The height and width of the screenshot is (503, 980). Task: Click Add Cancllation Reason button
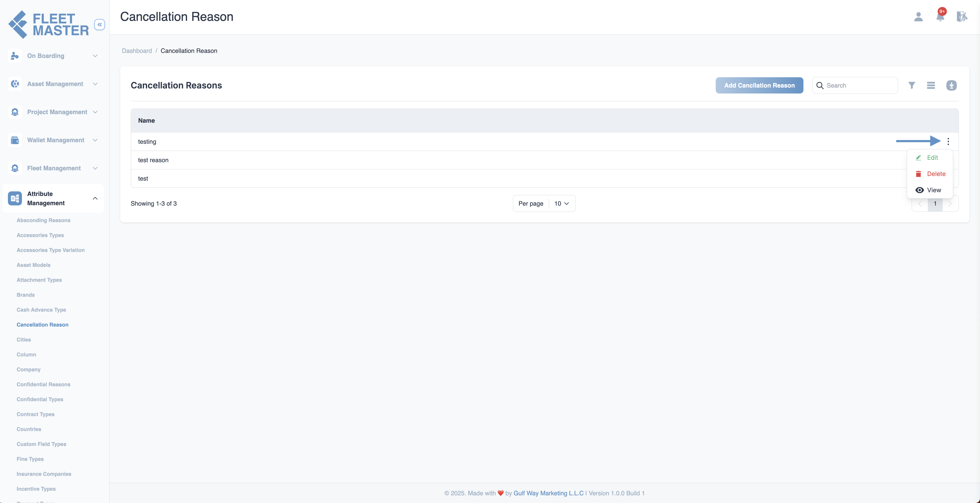(759, 85)
